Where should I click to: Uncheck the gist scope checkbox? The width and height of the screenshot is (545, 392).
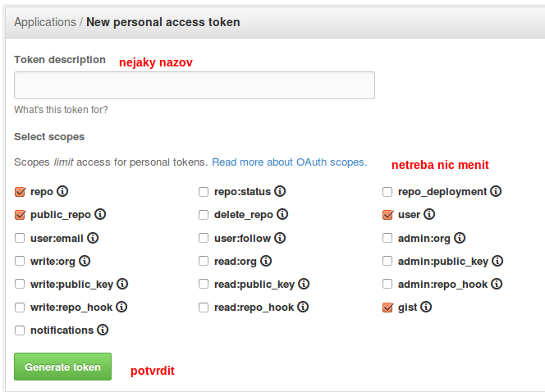click(387, 308)
